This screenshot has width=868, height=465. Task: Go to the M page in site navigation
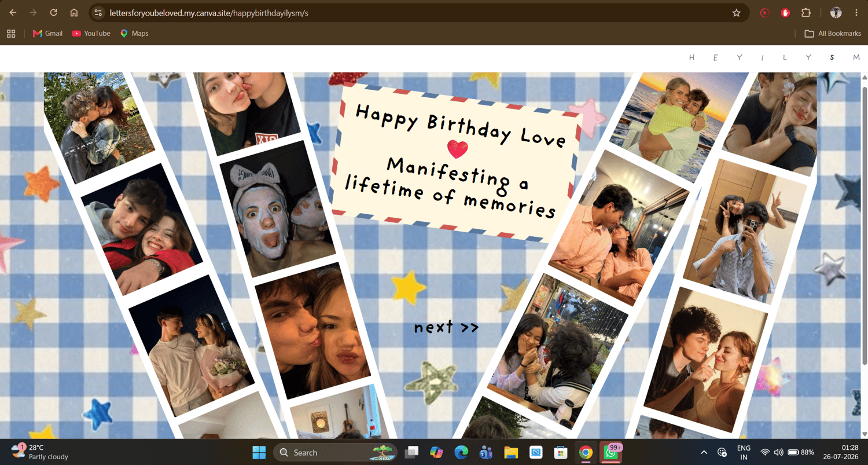click(x=856, y=57)
